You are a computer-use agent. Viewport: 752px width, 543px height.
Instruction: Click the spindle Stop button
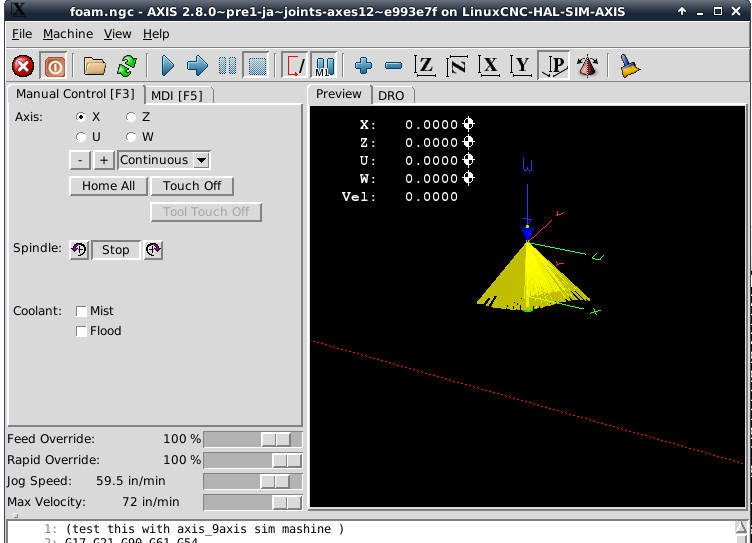point(116,250)
